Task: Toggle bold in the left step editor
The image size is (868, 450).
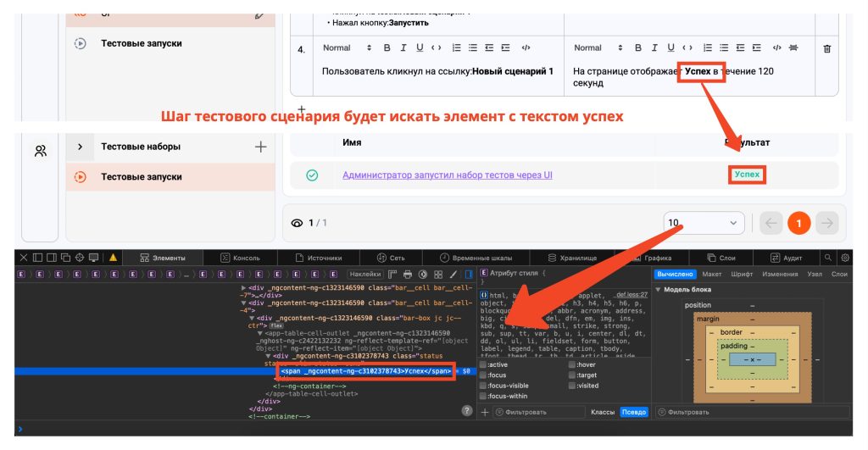Action: [387, 48]
